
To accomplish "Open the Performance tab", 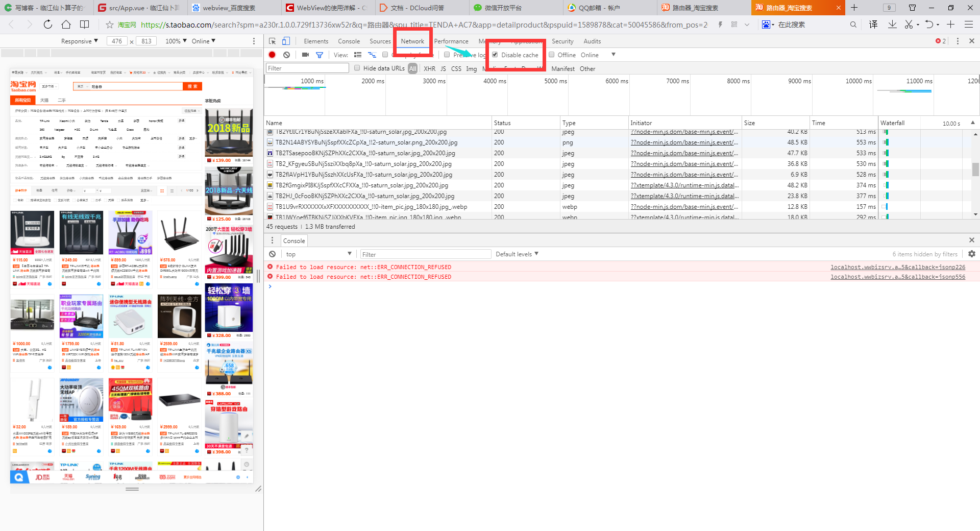I will tap(451, 41).
